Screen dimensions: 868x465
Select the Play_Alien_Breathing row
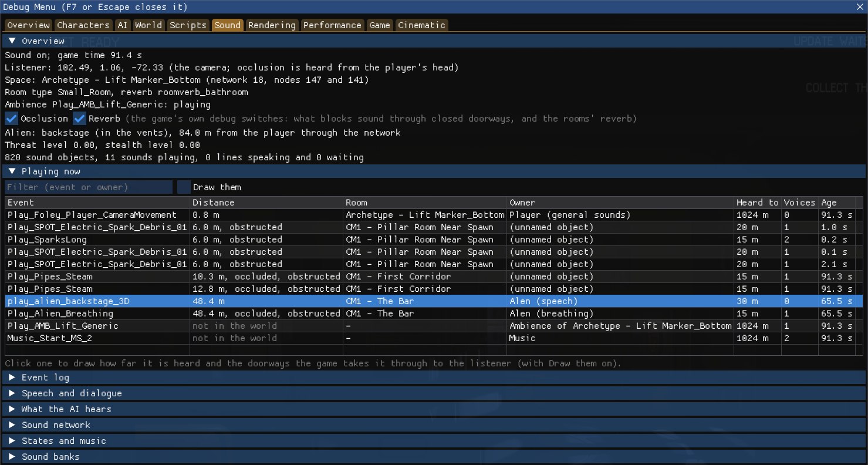click(434, 314)
